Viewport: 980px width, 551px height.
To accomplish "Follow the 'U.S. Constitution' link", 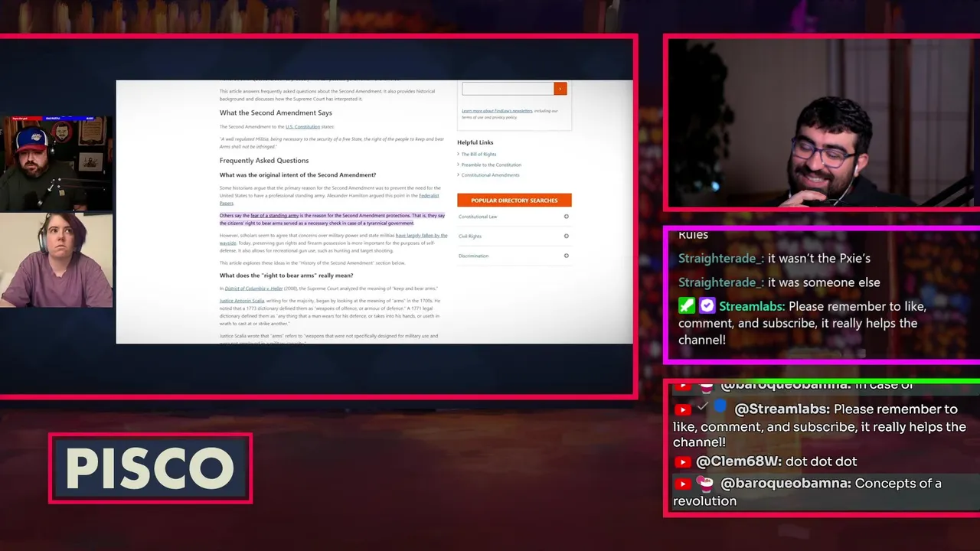I will pos(302,126).
